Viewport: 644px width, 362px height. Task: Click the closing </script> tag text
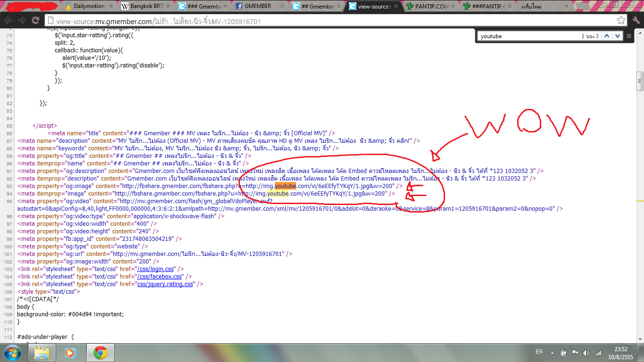[44, 125]
